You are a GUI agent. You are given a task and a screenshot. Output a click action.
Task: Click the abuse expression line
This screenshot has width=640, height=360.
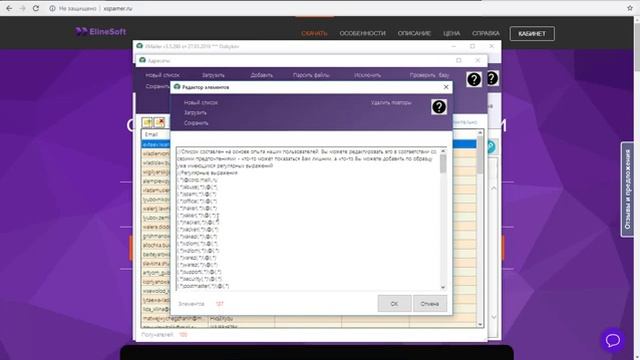tap(198, 187)
